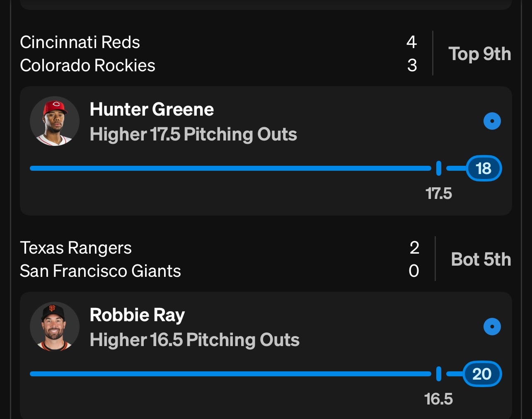Open the Robbie Ray player name
Viewport: 532px width, 419px height.
[137, 315]
